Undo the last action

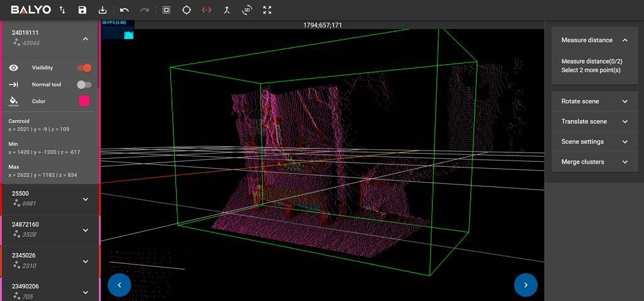(x=124, y=10)
